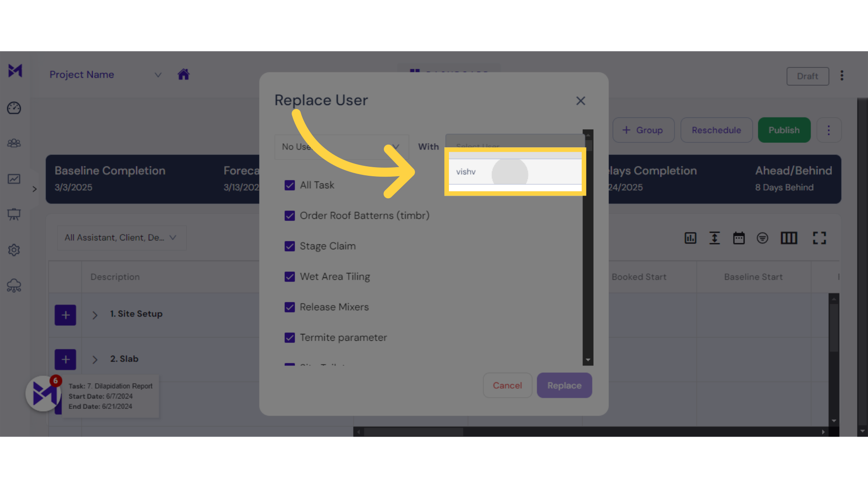The width and height of the screenshot is (868, 488).
Task: Enter fullscreen with the expand icon
Action: pyautogui.click(x=819, y=238)
